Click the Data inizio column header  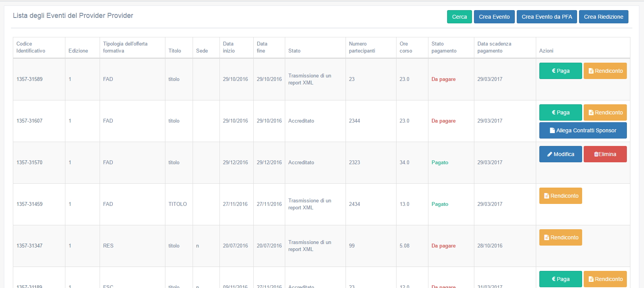point(229,47)
